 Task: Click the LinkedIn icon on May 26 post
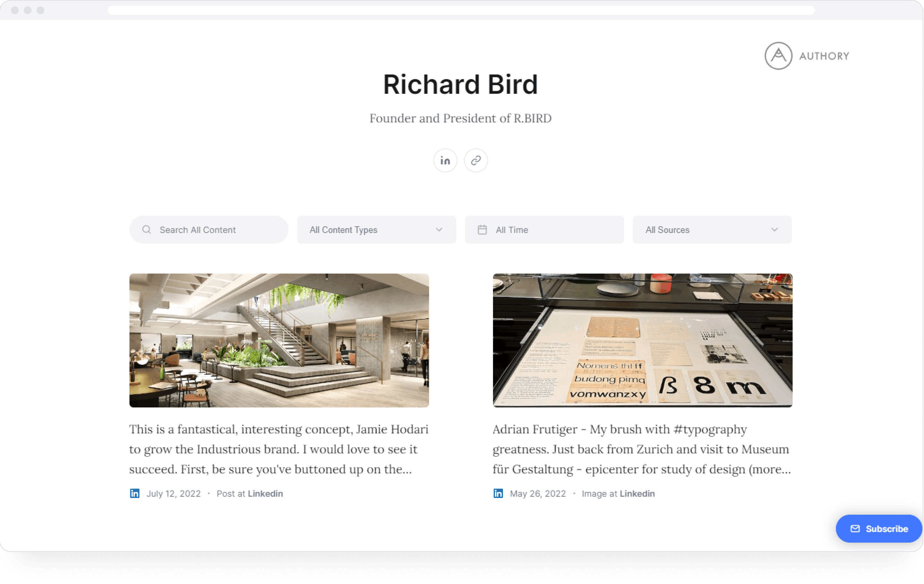(497, 493)
